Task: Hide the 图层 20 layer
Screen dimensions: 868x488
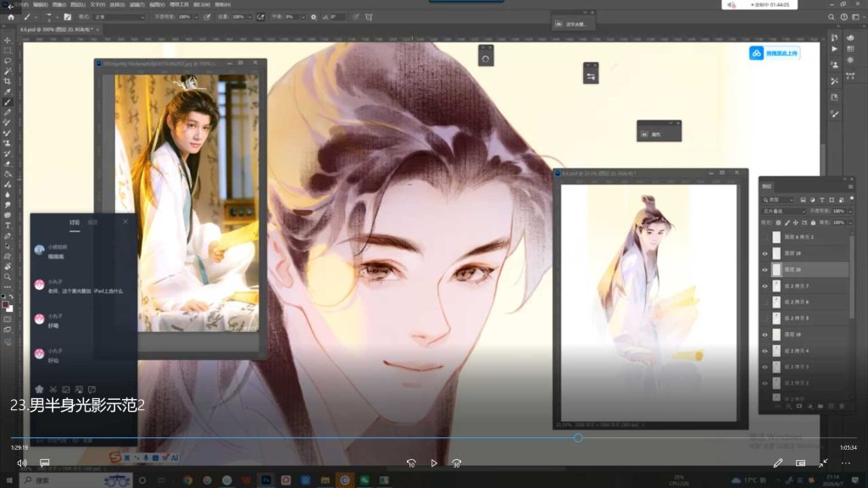Action: (x=765, y=269)
